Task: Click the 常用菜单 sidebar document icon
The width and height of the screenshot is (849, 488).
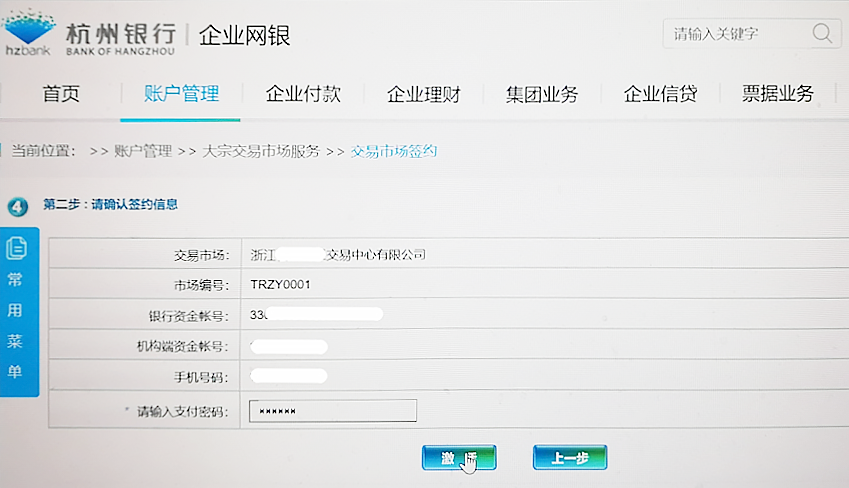Action: tap(17, 247)
